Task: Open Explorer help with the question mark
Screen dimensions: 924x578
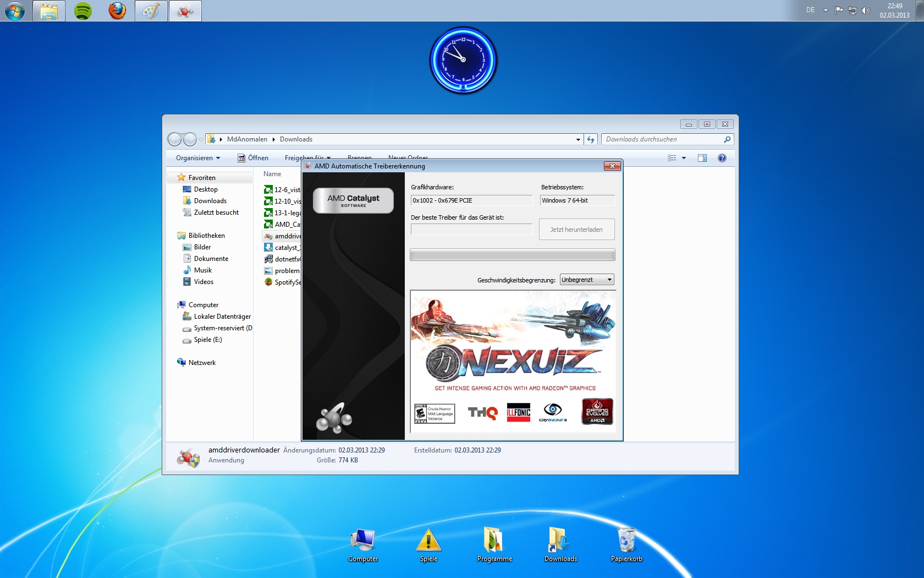Action: point(722,158)
